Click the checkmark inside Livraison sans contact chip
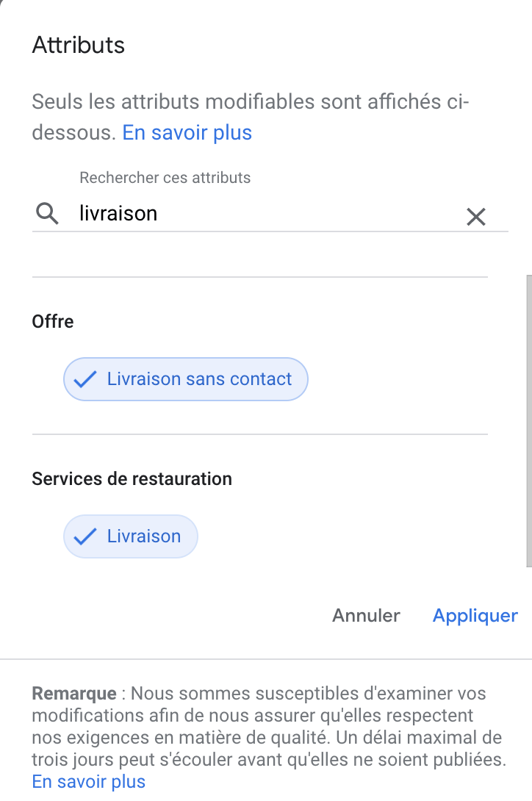This screenshot has height=801, width=532. [x=85, y=379]
